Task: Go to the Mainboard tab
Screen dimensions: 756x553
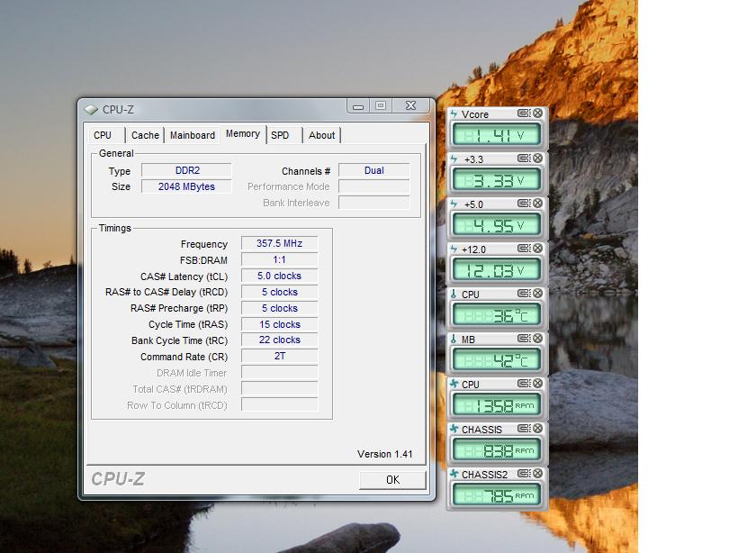Action: point(193,135)
